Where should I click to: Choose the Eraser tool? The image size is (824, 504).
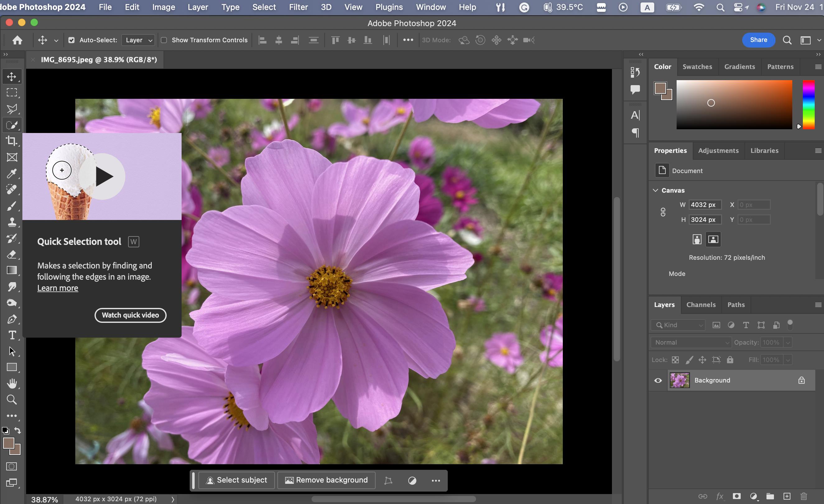(12, 254)
